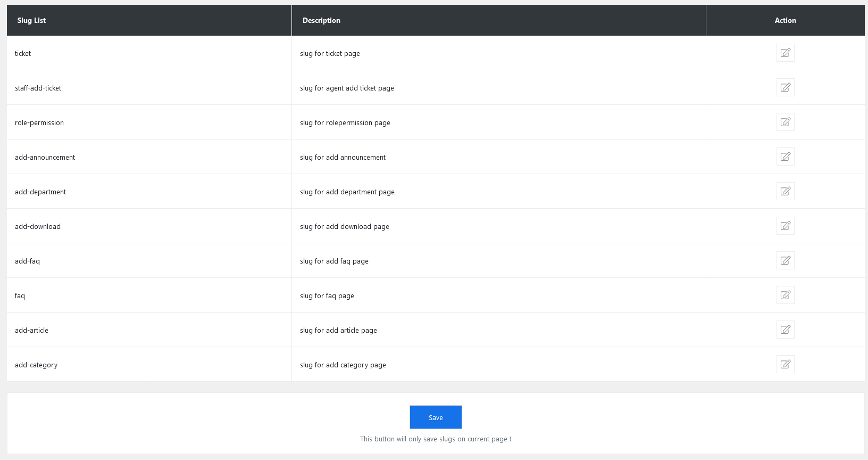Click the Description column header
Screen dimensions: 868x460
point(321,20)
